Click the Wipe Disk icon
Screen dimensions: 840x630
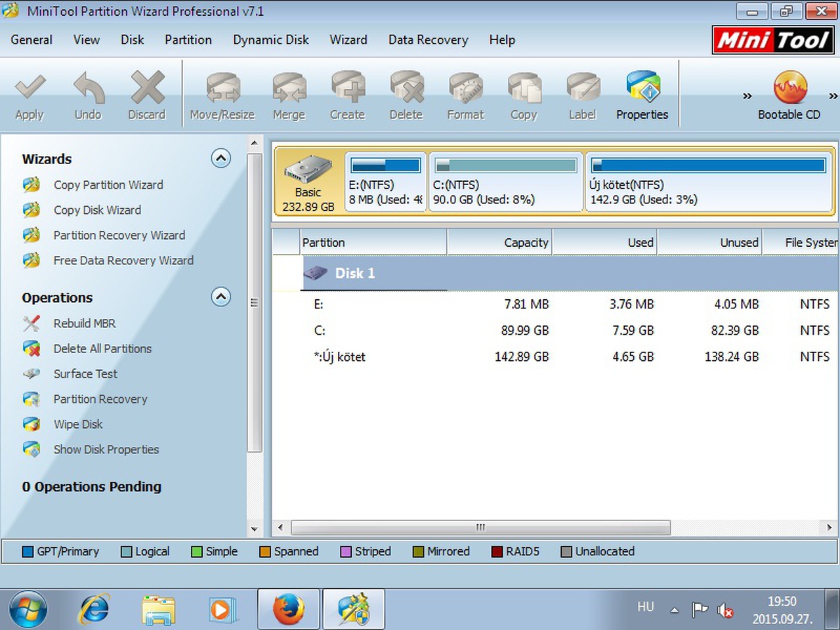tap(31, 424)
